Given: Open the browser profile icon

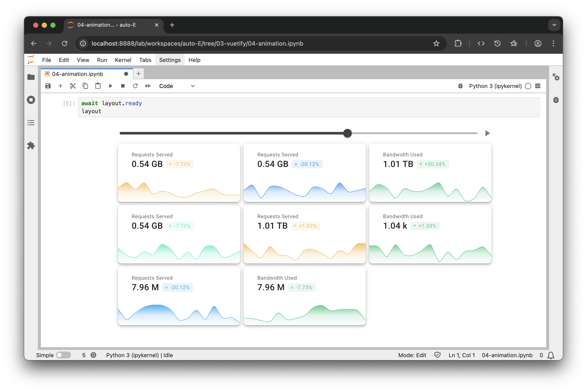Looking at the screenshot, I should pyautogui.click(x=538, y=43).
